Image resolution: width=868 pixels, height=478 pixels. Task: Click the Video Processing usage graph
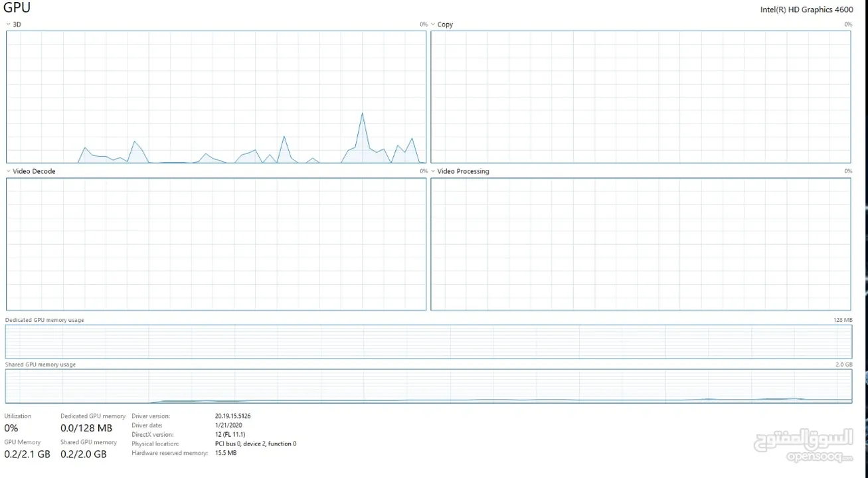(x=640, y=244)
